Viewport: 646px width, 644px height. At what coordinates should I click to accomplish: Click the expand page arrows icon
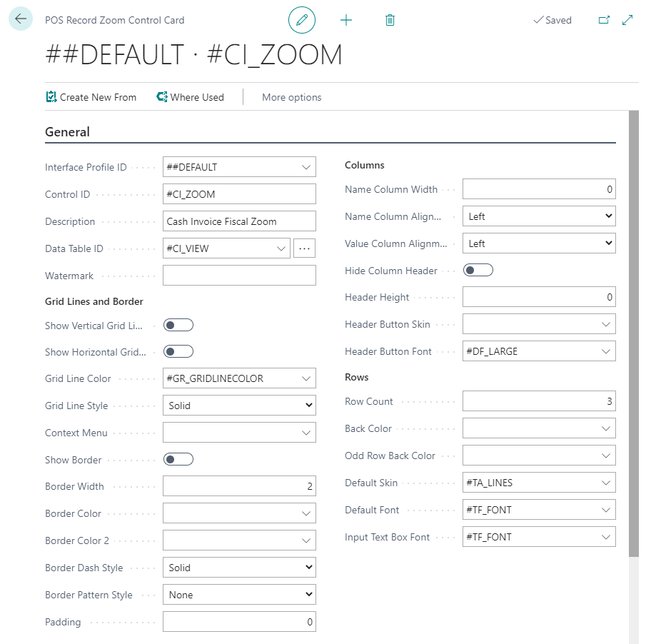627,20
